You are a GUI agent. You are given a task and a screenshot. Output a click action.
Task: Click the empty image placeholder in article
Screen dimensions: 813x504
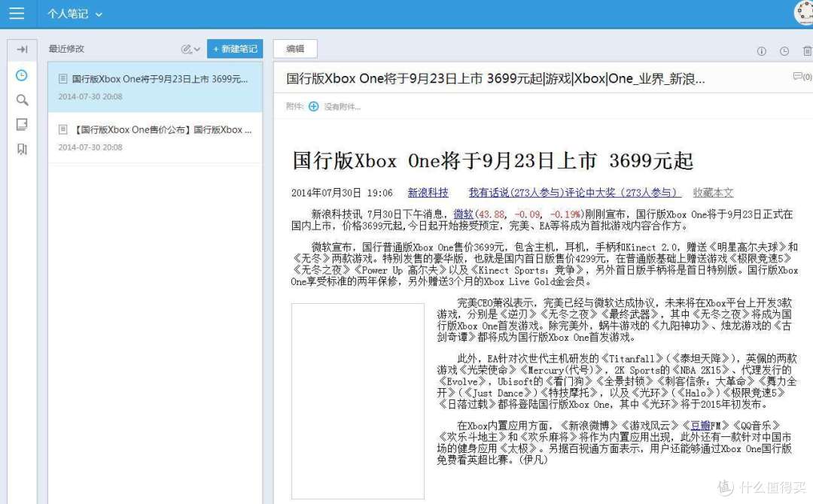click(x=358, y=401)
